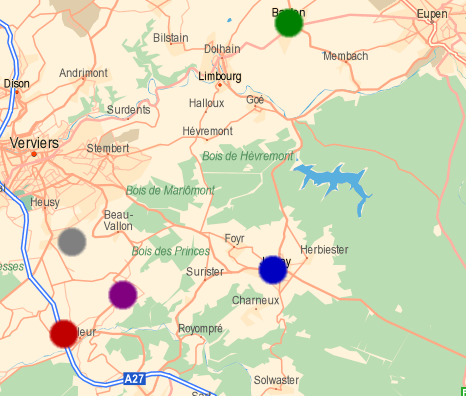Select the blue marker near Herbiester
Viewport: 466px width, 396px height.
(273, 270)
